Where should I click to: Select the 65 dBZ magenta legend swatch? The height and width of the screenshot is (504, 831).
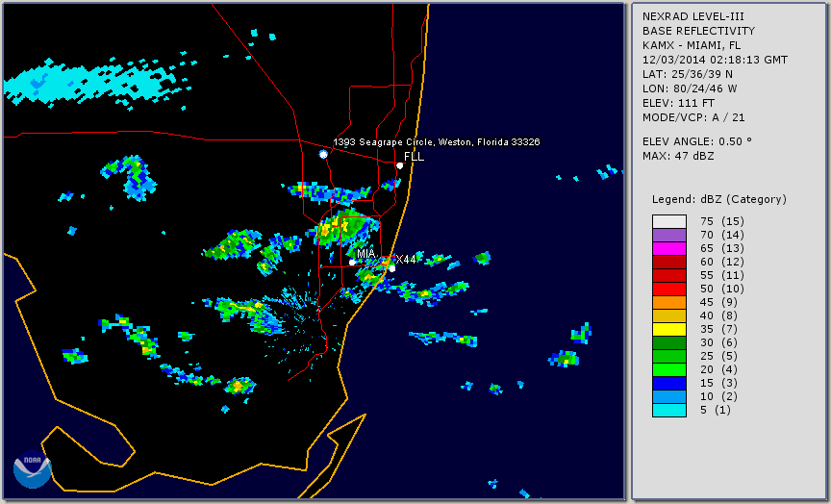click(668, 248)
